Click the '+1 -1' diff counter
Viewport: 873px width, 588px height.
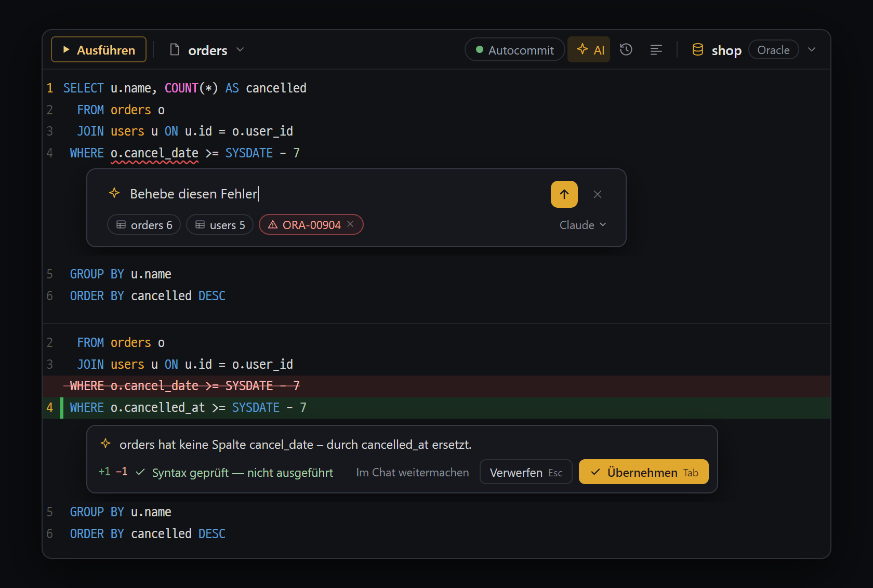[x=113, y=472]
